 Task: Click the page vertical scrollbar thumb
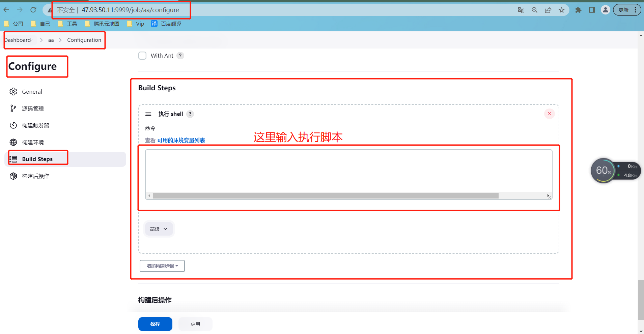(641, 300)
